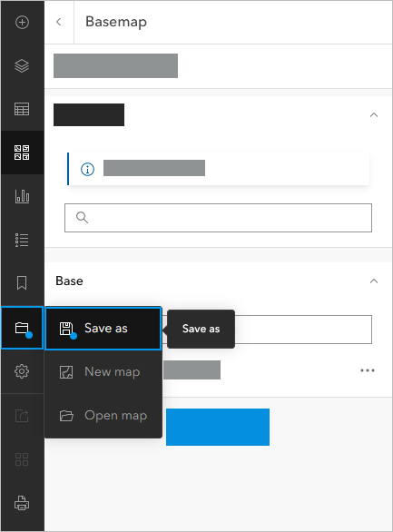Screen dimensions: 393x532
Task: Select the Basemap gallery icon
Action: coord(22,153)
